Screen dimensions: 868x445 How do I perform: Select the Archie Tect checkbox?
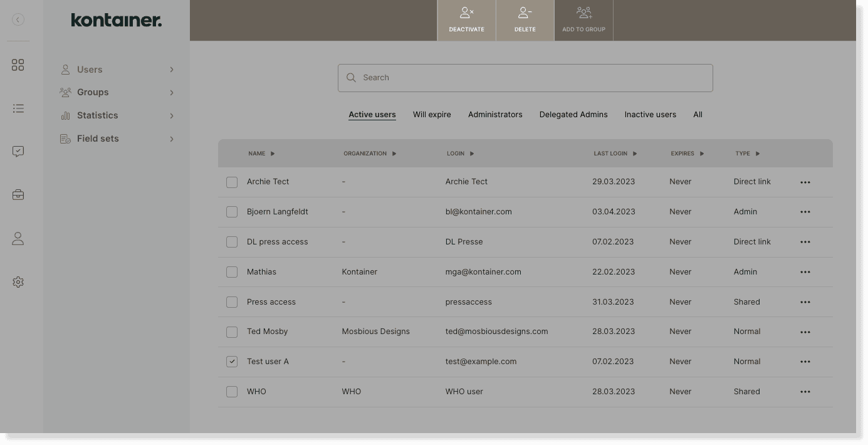point(232,182)
